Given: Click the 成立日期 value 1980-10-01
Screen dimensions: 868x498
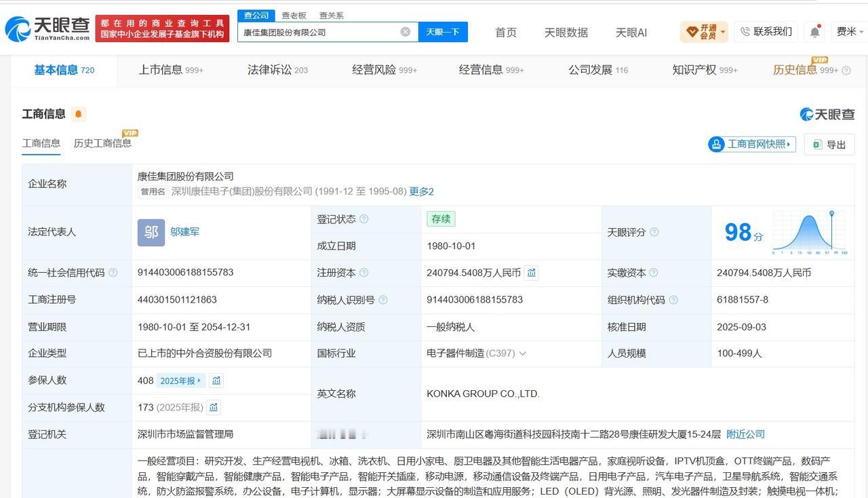Looking at the screenshot, I should (x=452, y=246).
